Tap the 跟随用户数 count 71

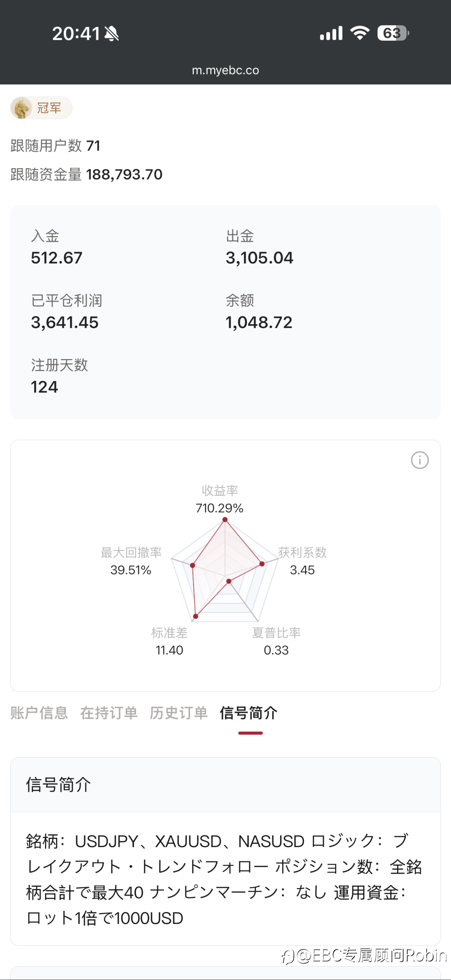coord(93,146)
